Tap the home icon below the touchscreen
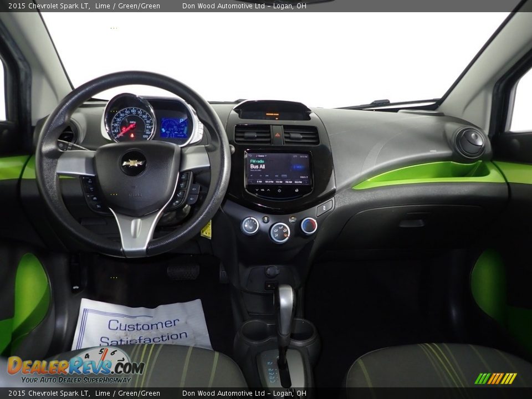Viewport: 532px width, 399px height. click(279, 190)
